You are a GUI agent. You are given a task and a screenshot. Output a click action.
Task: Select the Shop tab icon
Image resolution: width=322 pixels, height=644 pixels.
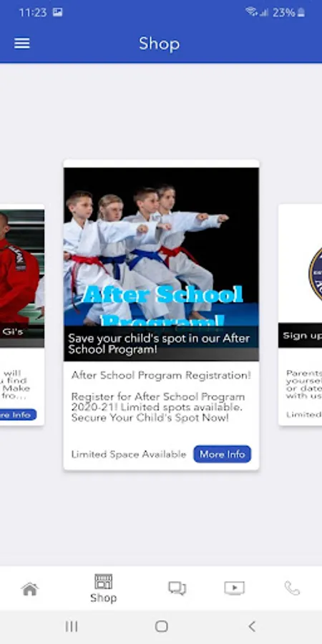click(x=103, y=581)
